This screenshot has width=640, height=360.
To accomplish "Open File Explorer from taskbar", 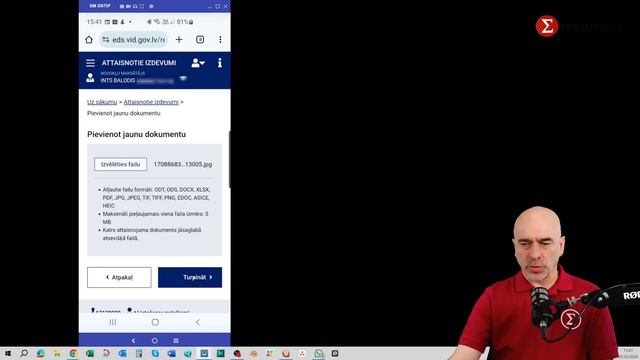I will click(57, 353).
